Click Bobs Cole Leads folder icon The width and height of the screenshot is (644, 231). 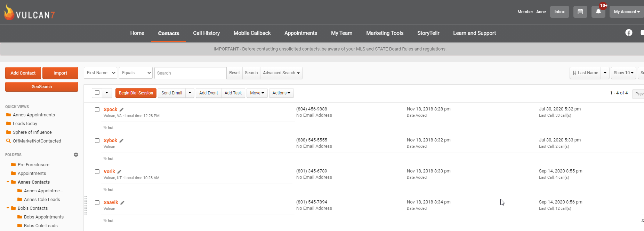(x=19, y=225)
